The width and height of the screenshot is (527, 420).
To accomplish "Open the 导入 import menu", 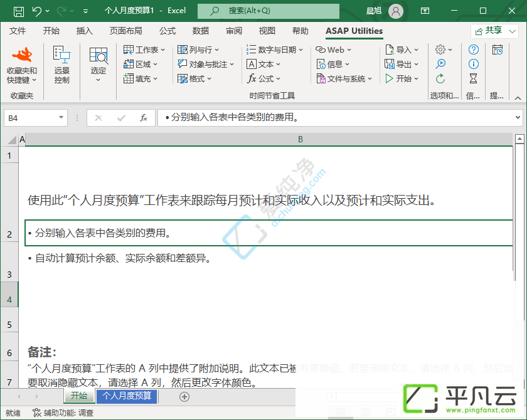I will [x=402, y=50].
